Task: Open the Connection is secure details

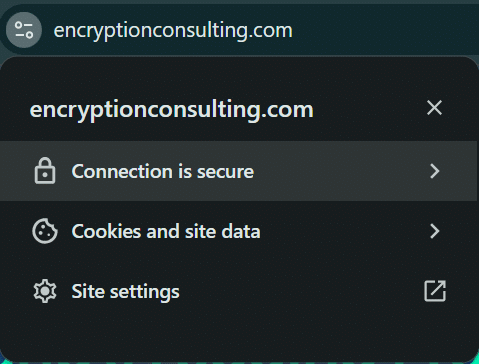Action: [x=238, y=171]
